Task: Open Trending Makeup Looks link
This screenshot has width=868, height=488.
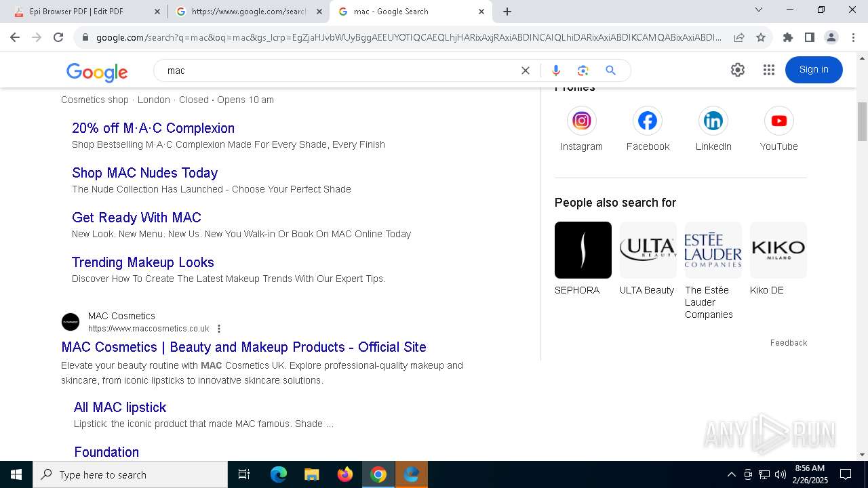Action: pyautogui.click(x=143, y=262)
